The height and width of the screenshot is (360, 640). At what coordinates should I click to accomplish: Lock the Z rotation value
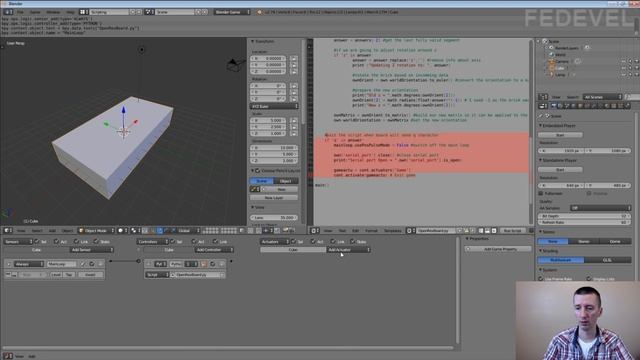[293, 99]
